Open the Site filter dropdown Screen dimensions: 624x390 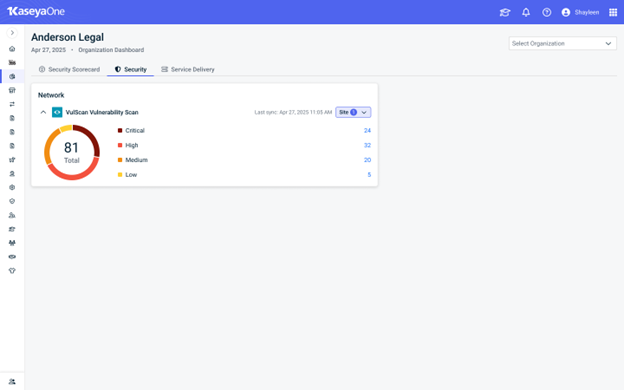353,112
